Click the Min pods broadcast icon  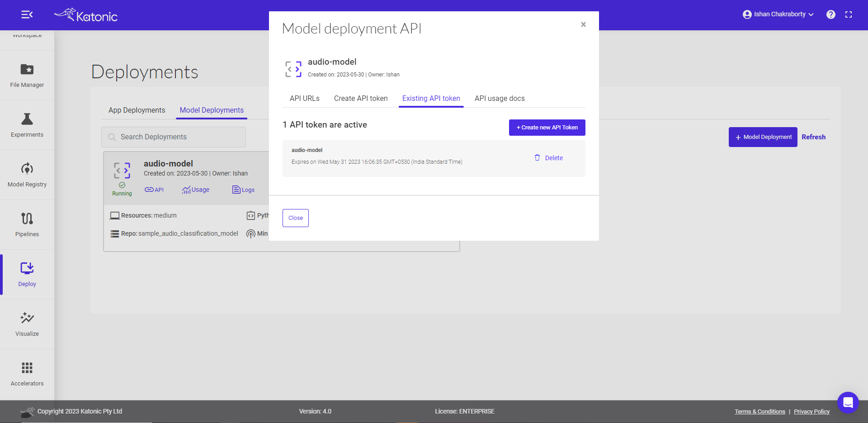coord(251,234)
